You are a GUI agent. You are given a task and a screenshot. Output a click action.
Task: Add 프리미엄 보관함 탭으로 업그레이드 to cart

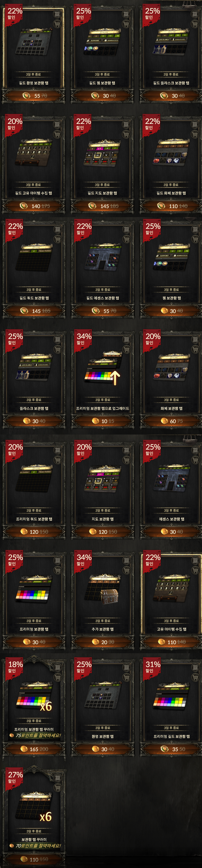[126, 349]
